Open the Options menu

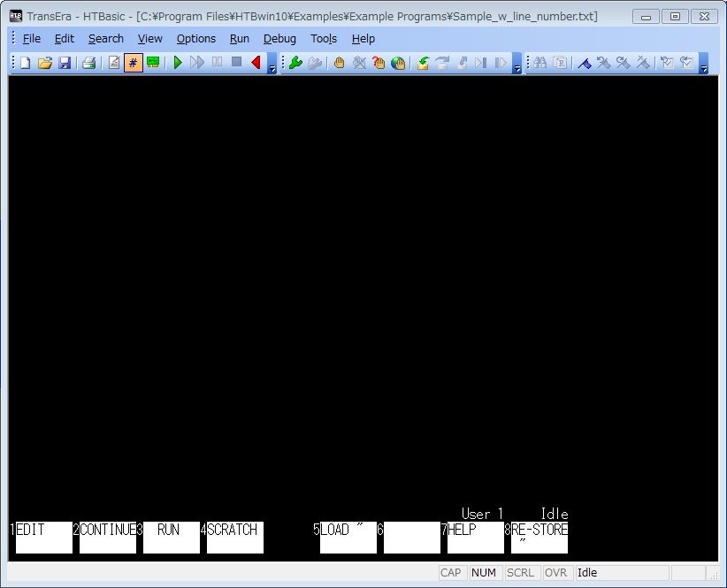pos(196,38)
